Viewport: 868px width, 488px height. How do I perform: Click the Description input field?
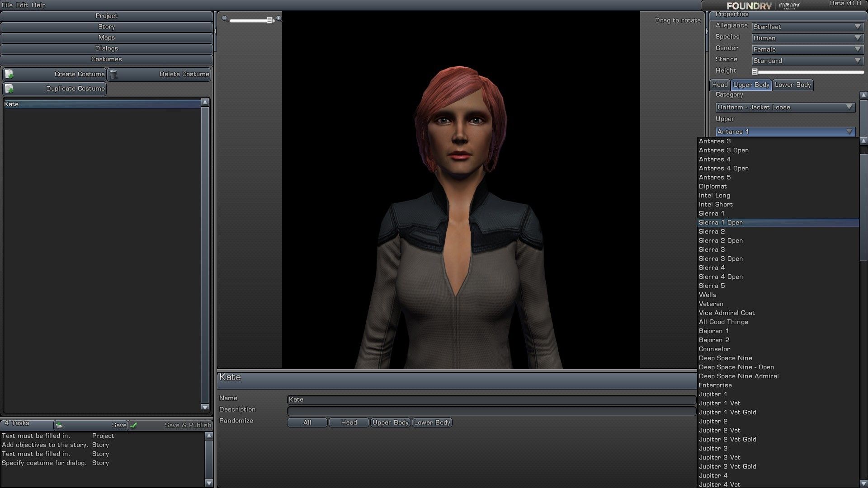pos(491,411)
